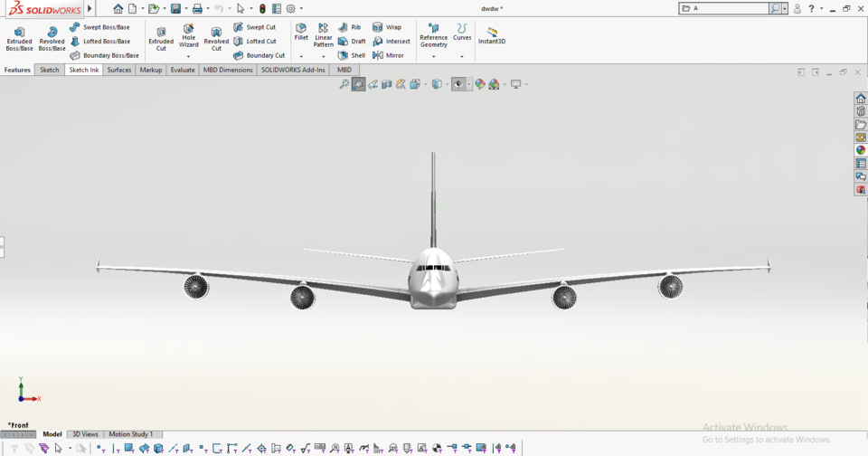Switch to Motion Study 1 tab
Image resolution: width=868 pixels, height=456 pixels.
(x=130, y=434)
